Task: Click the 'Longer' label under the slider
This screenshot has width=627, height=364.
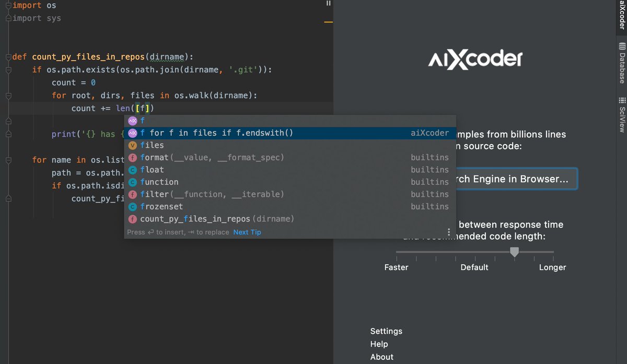Action: pos(552,267)
